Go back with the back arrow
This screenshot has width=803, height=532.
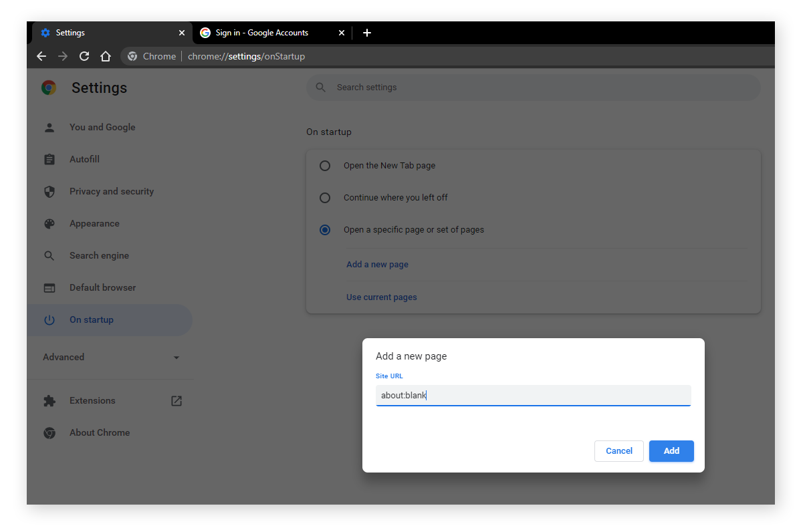(41, 56)
